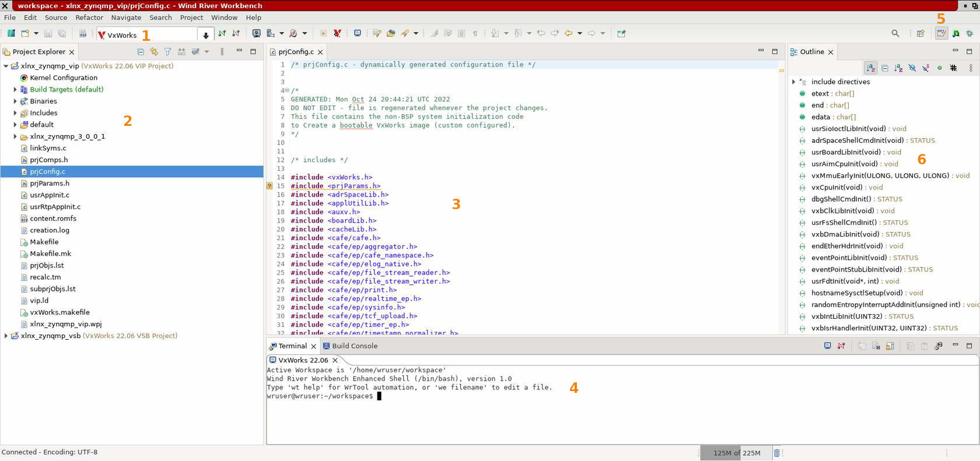Click Pin Editor icon in main toolbar
This screenshot has width=980, height=461.
(x=621, y=34)
